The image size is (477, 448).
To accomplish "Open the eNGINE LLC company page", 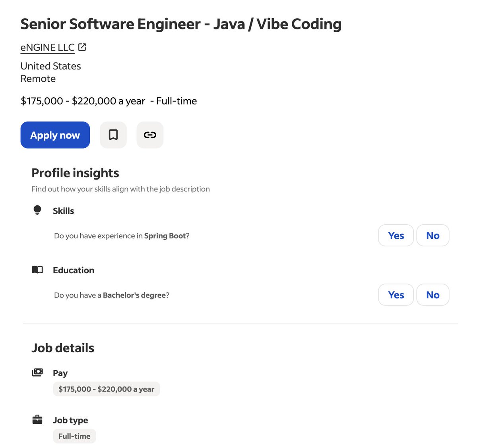I will tap(47, 47).
